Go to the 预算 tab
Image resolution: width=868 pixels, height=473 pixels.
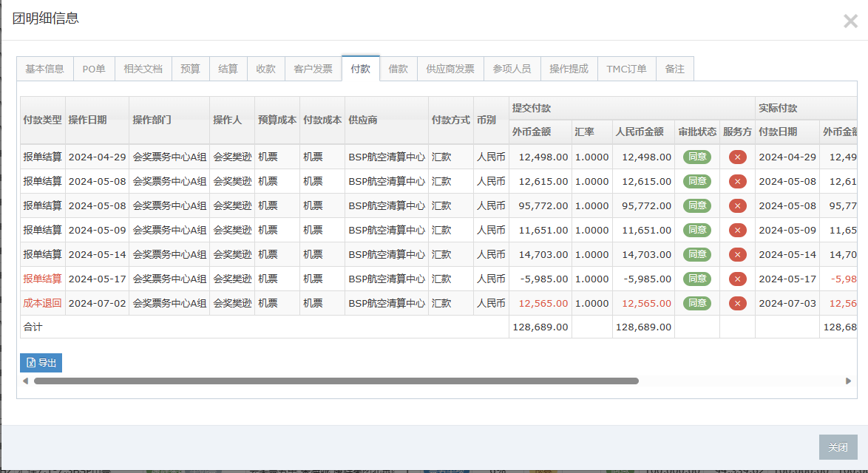[191, 69]
